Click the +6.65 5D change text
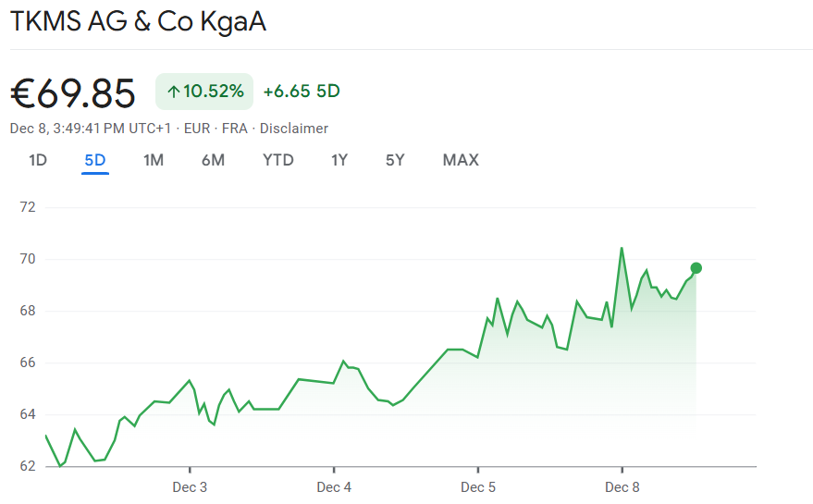The height and width of the screenshot is (504, 813). 302,92
